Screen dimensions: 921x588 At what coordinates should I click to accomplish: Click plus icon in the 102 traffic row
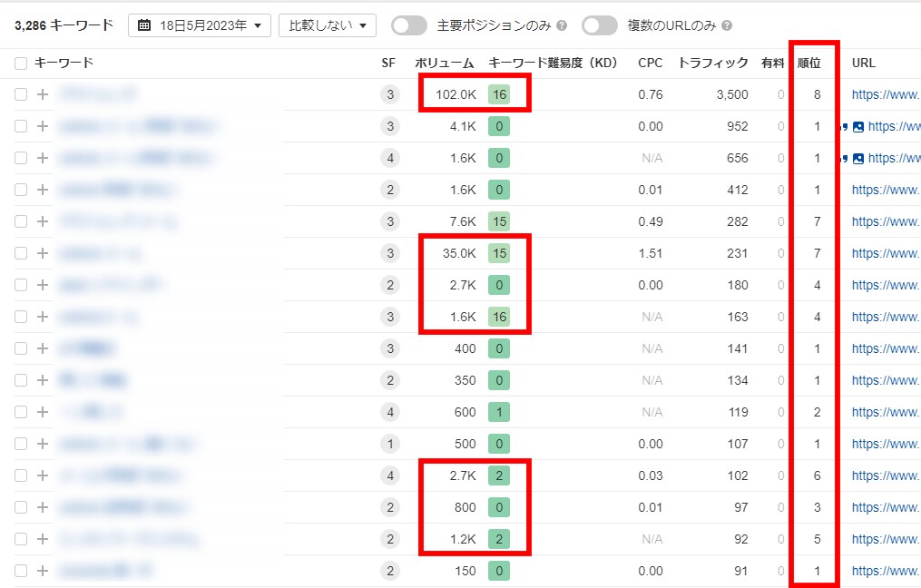[x=43, y=475]
